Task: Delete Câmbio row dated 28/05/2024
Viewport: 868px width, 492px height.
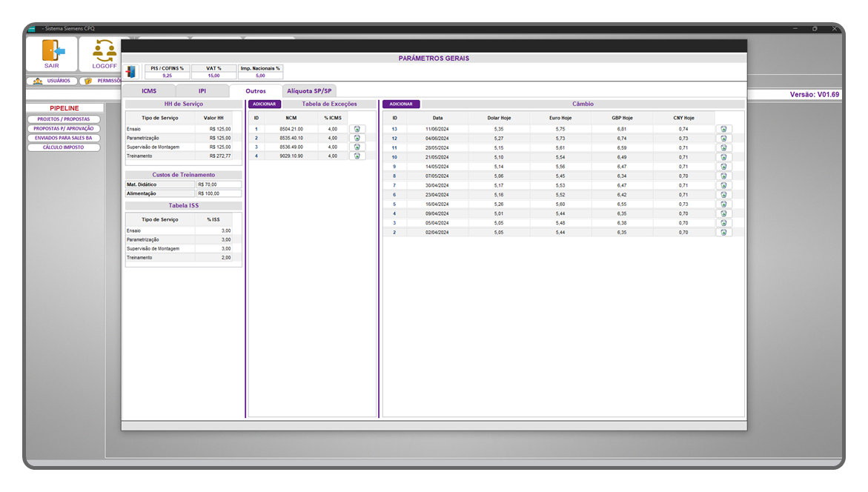Action: (x=723, y=147)
